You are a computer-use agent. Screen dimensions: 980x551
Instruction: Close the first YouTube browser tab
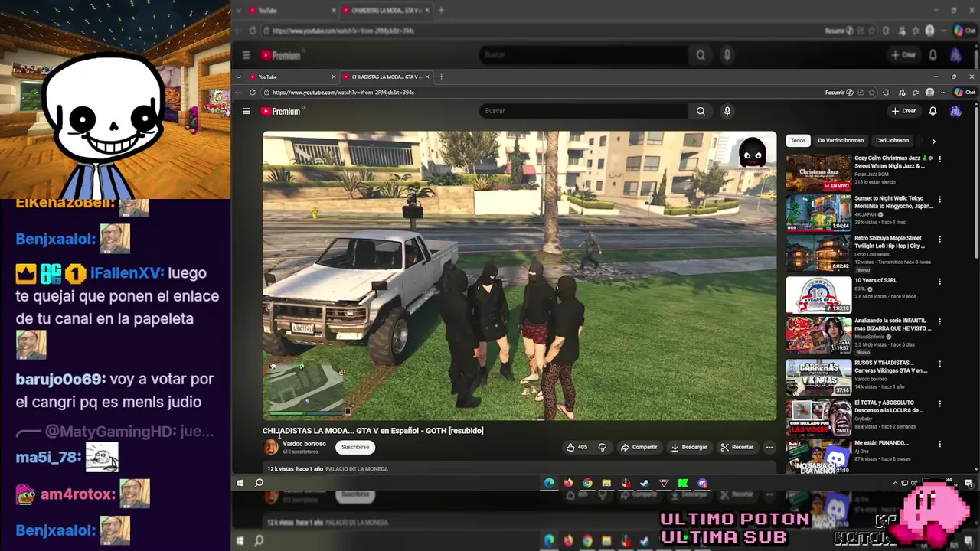coord(334,77)
